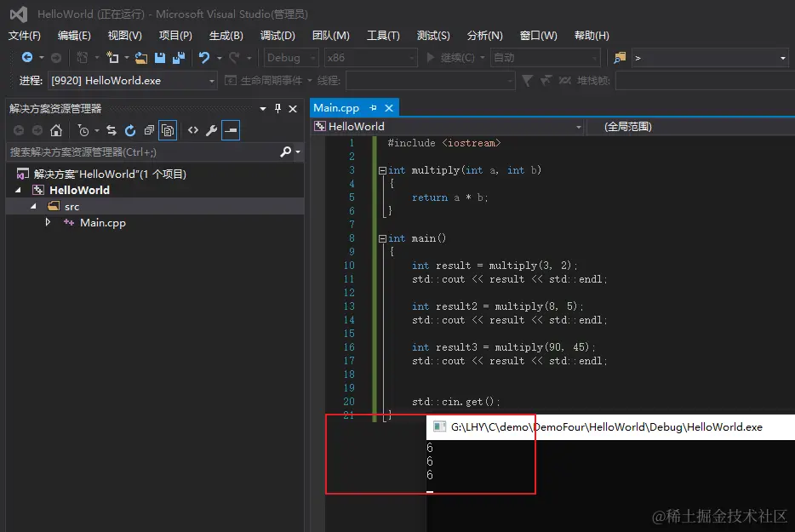The image size is (795, 532).
Task: Toggle the Preview Selected Items button
Action: coord(231,130)
